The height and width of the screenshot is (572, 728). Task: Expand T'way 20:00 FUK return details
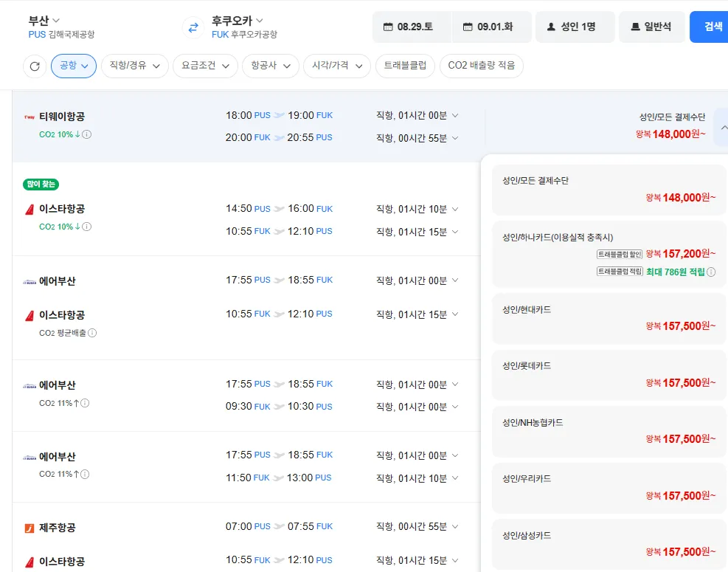(455, 138)
